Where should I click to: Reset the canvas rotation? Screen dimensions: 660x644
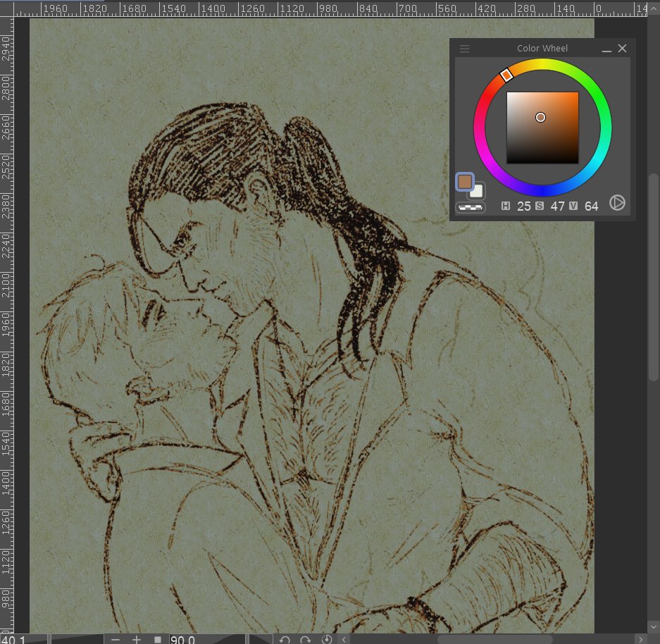click(327, 639)
